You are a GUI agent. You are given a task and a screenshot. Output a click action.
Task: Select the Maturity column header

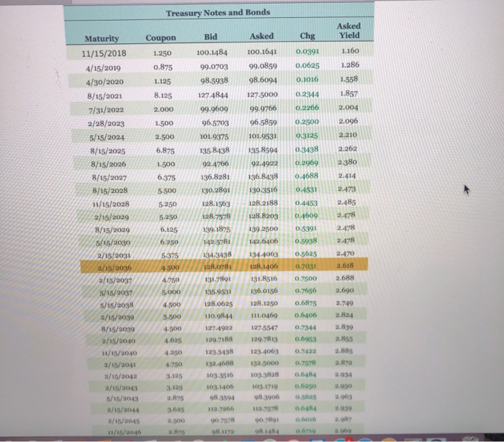click(102, 39)
